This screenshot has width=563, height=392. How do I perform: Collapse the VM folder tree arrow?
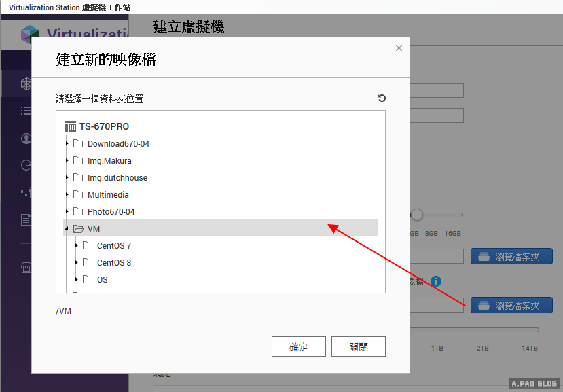(67, 228)
